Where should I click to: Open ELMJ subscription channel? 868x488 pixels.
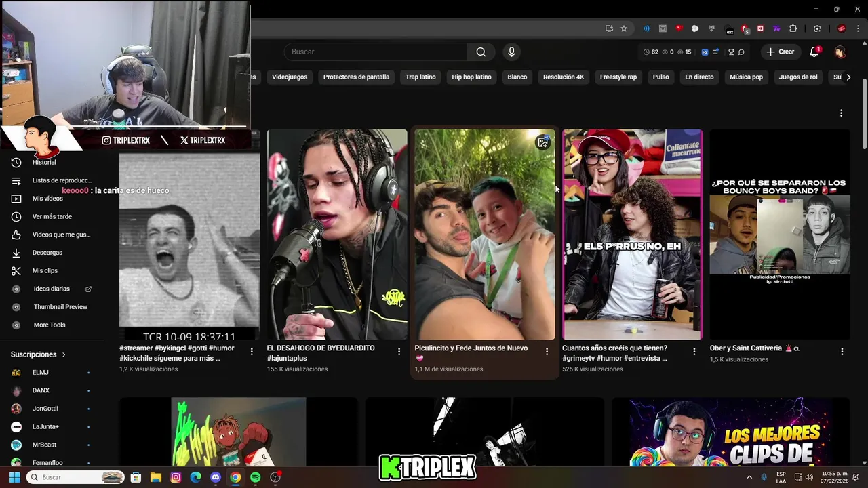[x=52, y=373]
